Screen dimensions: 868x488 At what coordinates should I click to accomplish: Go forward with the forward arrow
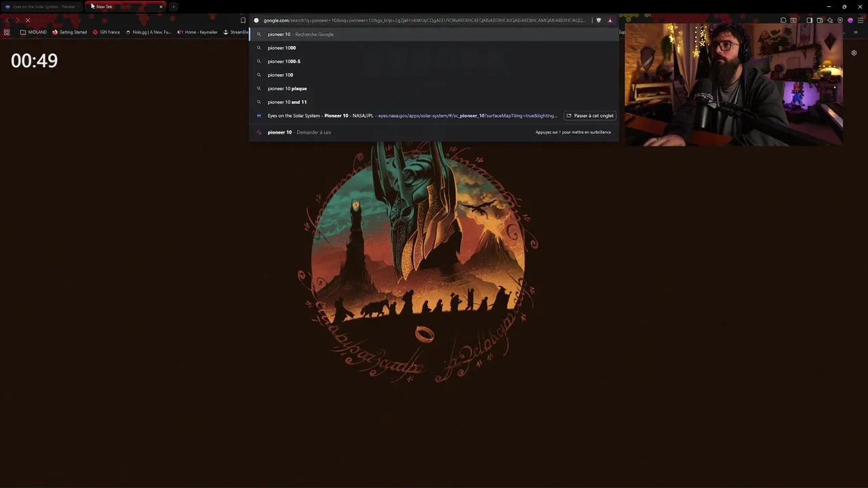tap(17, 20)
